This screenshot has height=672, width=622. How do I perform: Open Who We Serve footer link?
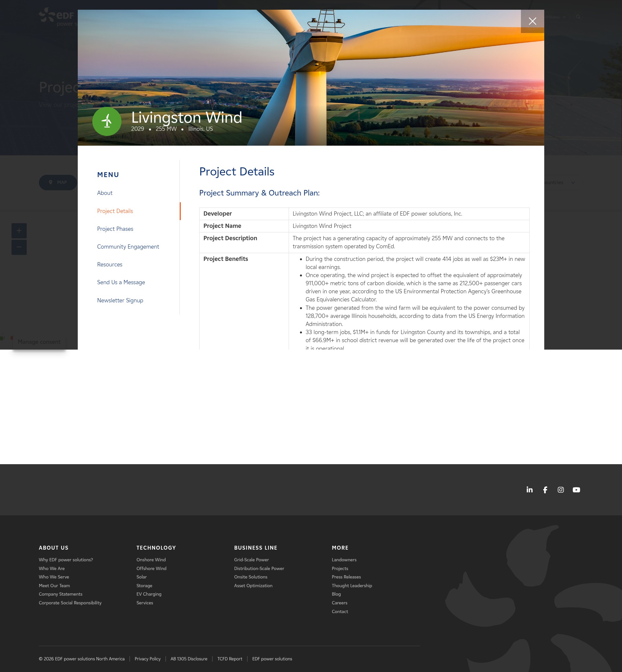coord(54,577)
